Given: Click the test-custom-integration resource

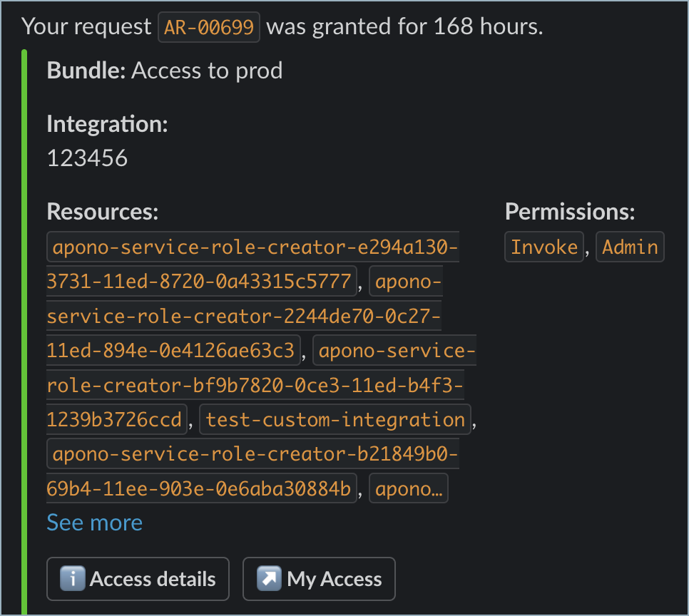Looking at the screenshot, I should pos(335,419).
